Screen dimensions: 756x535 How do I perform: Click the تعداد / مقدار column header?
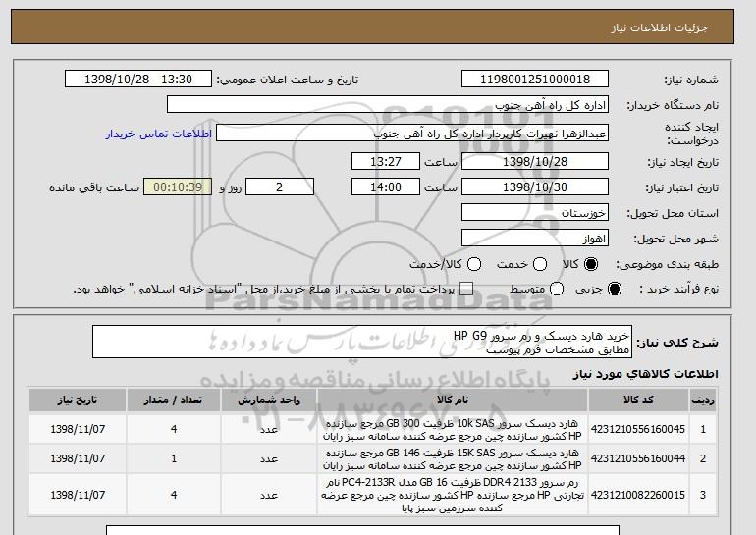[174, 401]
